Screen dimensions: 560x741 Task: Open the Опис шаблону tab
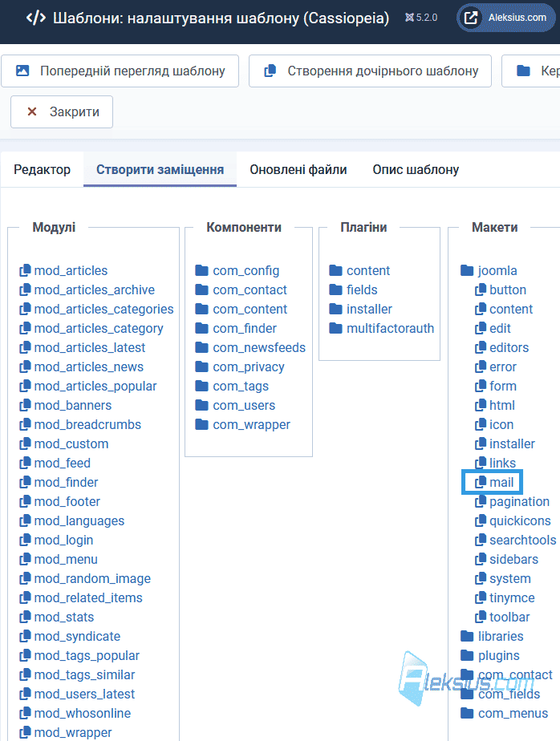click(x=416, y=170)
